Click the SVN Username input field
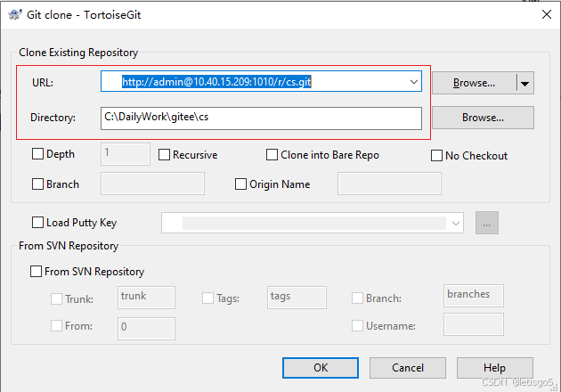This screenshot has height=392, width=561. tap(474, 324)
